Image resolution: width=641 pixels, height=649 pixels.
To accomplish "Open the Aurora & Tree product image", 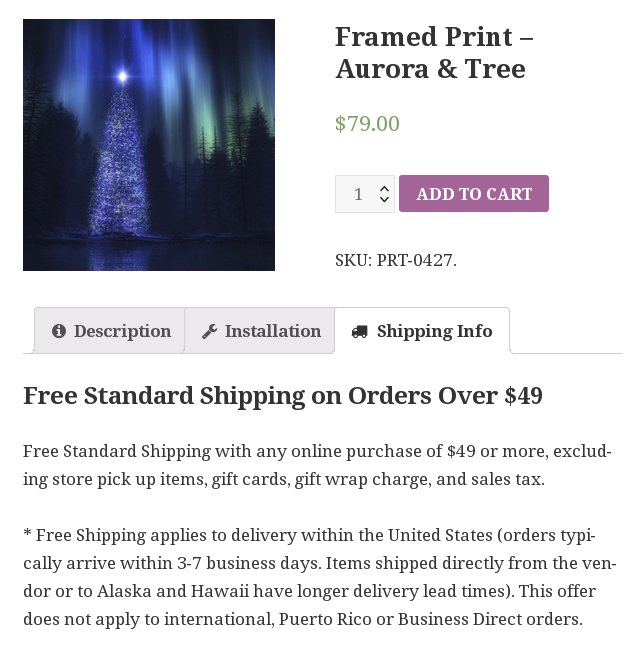I will coord(149,145).
